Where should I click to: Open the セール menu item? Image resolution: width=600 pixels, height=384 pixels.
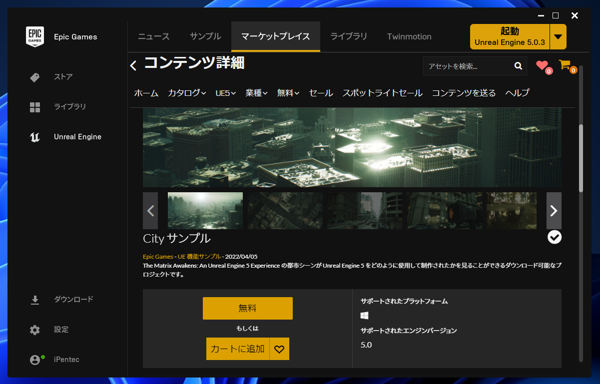tap(321, 93)
